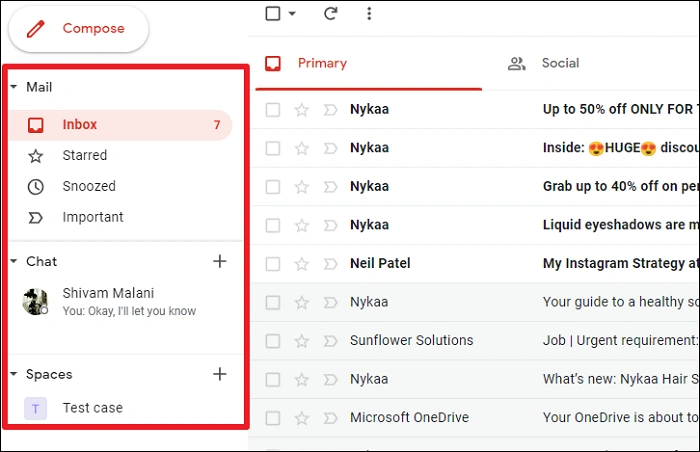Select the 'Liquid eyeshadows' email checkbox
700x452 pixels.
pyautogui.click(x=273, y=225)
